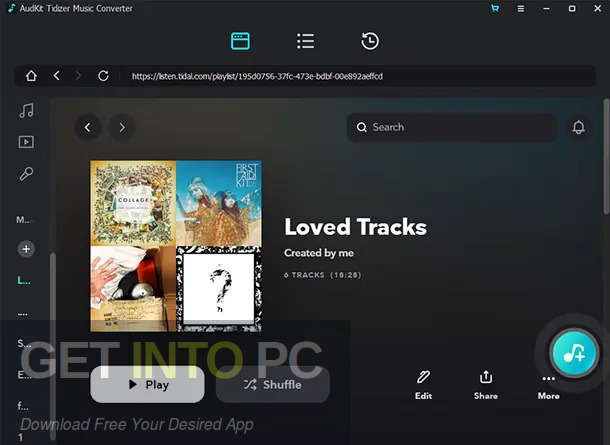Switch to the built-in browser tab

click(240, 41)
